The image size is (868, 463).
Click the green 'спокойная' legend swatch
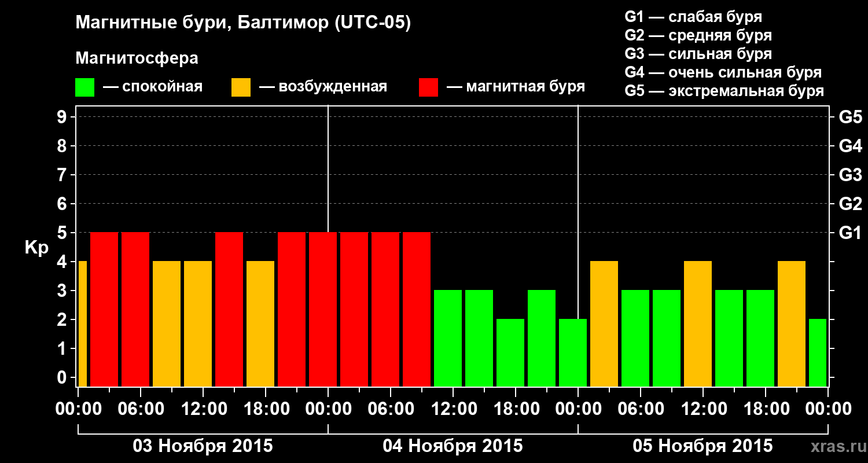(85, 87)
